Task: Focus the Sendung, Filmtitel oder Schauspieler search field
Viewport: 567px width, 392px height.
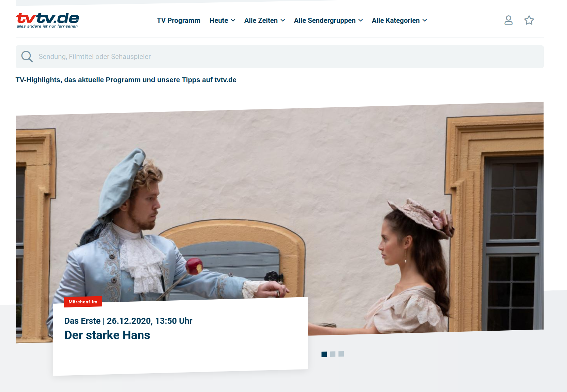Action: (280, 57)
